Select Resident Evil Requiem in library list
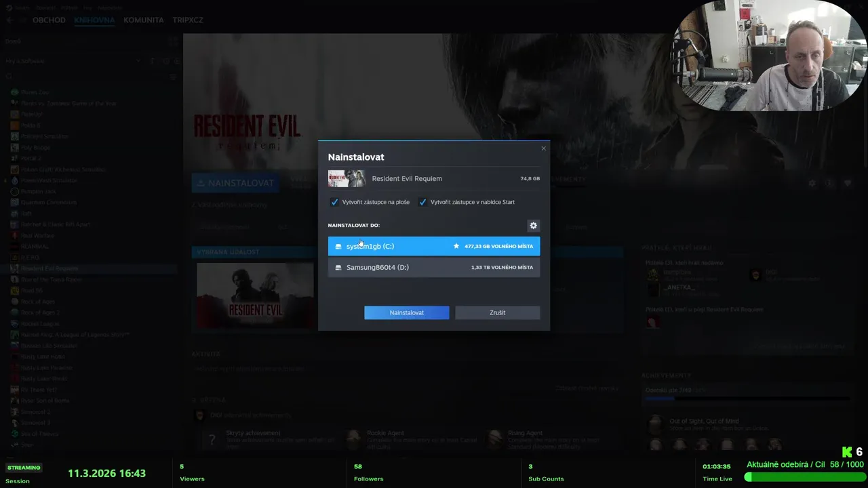 coord(50,268)
